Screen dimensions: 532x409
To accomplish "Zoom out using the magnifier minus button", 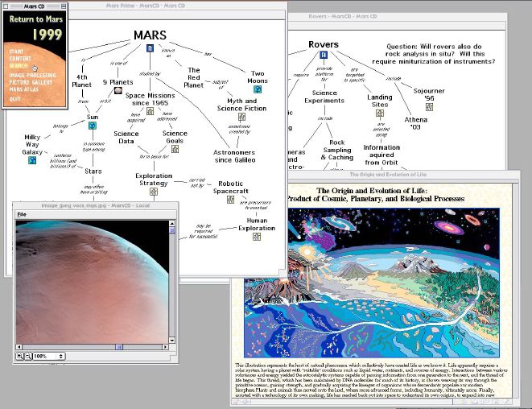I will point(28,355).
